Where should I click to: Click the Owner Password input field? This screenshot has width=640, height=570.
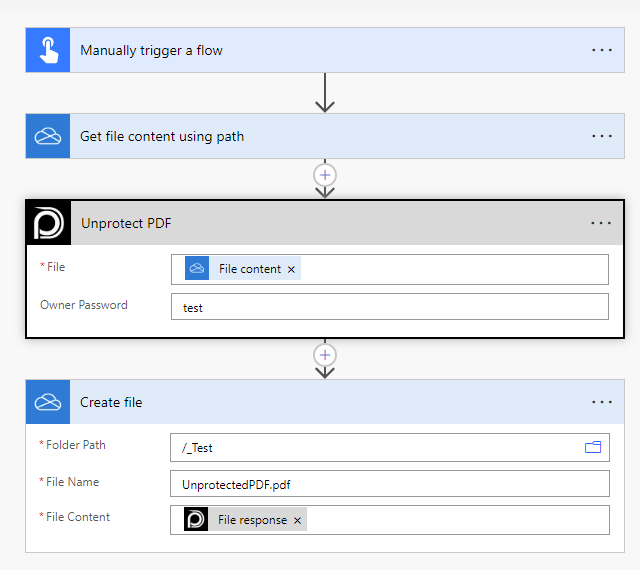[x=389, y=307]
